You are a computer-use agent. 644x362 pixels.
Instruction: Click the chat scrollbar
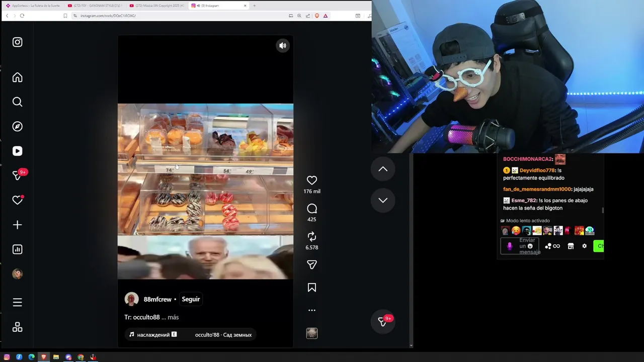pos(603,210)
